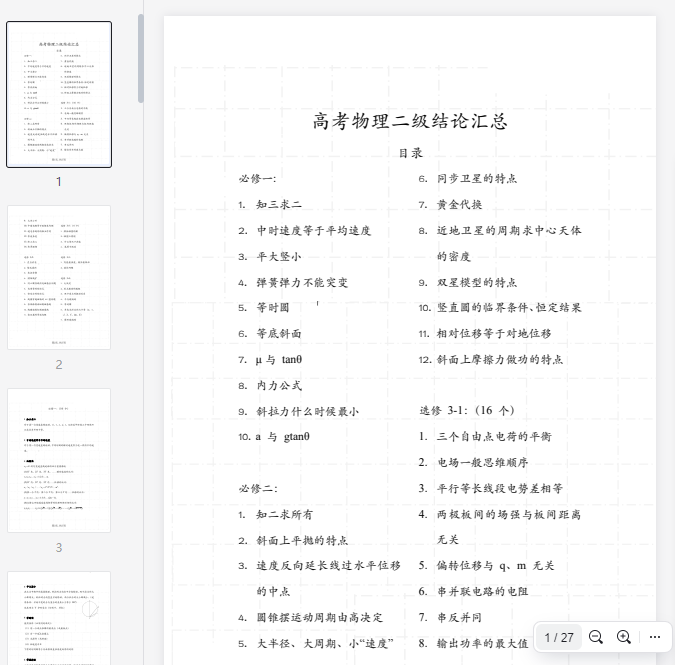The image size is (675, 665).
Task: Open the more options ellipsis menu
Action: [655, 637]
